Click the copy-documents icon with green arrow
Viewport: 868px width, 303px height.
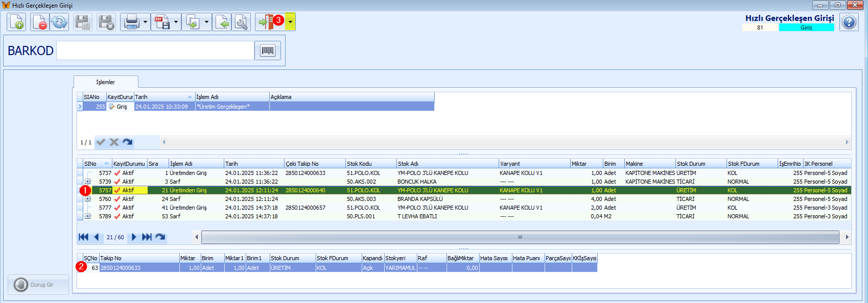click(x=193, y=22)
